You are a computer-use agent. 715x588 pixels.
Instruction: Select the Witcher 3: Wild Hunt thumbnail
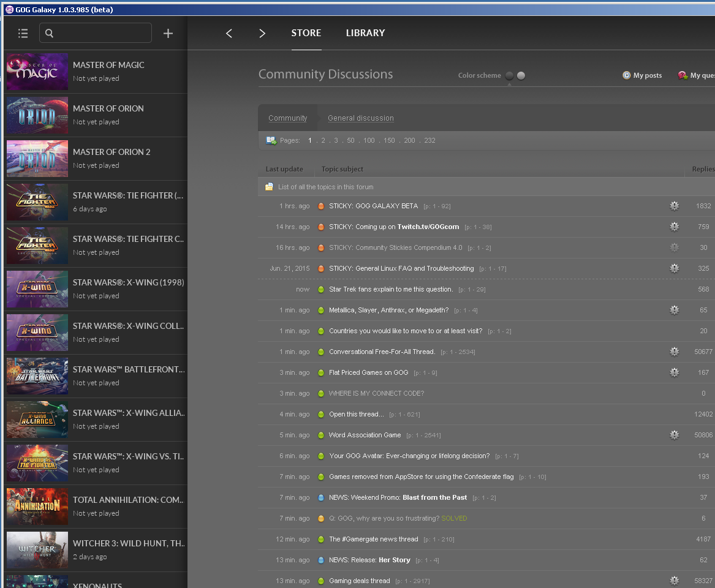point(37,550)
